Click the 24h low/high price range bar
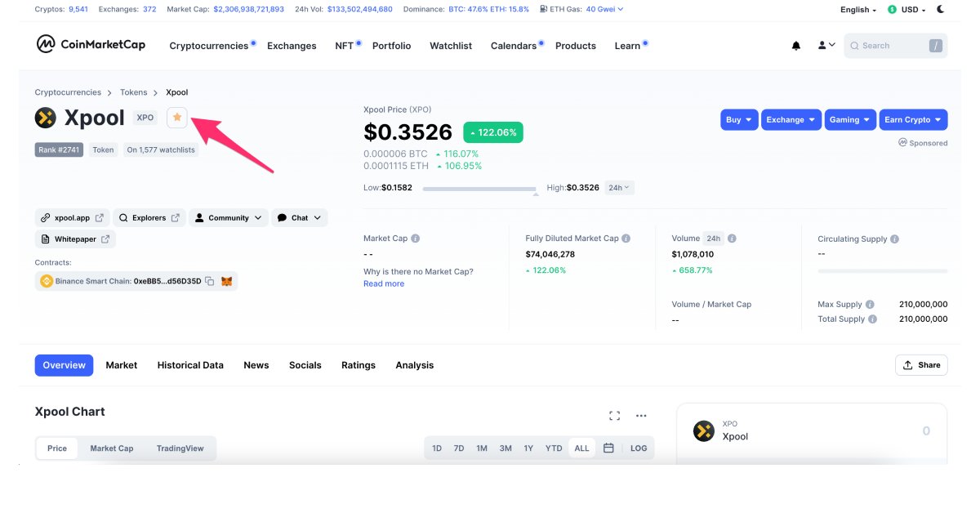The height and width of the screenshot is (513, 980). pyautogui.click(x=479, y=188)
